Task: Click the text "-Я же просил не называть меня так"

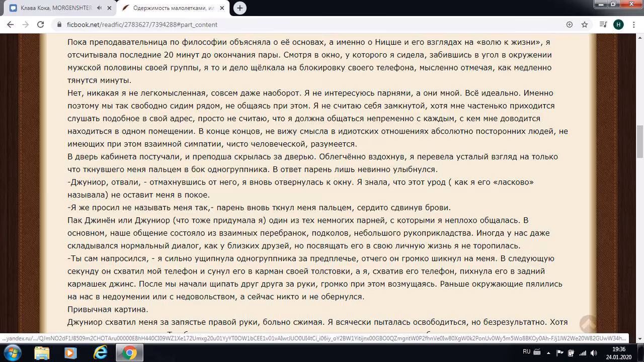Action: click(138, 208)
